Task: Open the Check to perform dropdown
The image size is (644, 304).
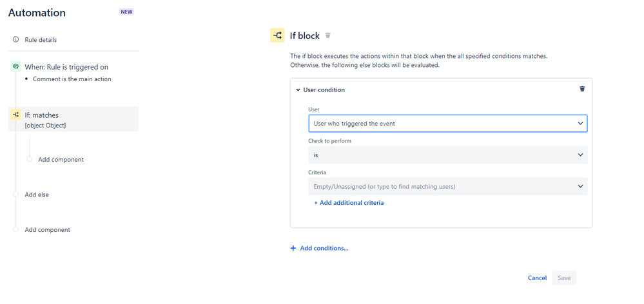Action: pyautogui.click(x=447, y=155)
